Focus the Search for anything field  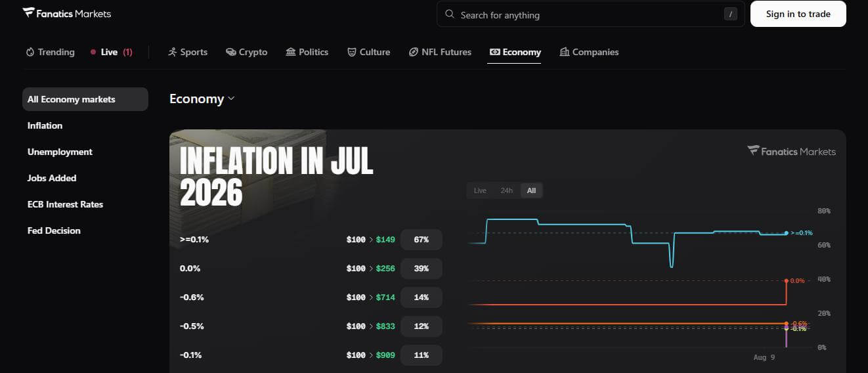click(x=590, y=14)
